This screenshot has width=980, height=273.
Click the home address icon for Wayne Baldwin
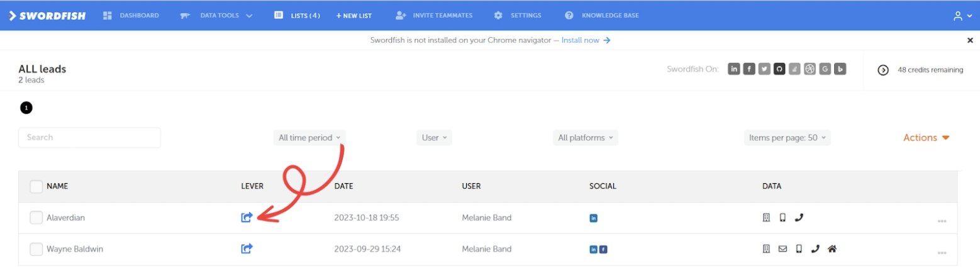point(832,249)
